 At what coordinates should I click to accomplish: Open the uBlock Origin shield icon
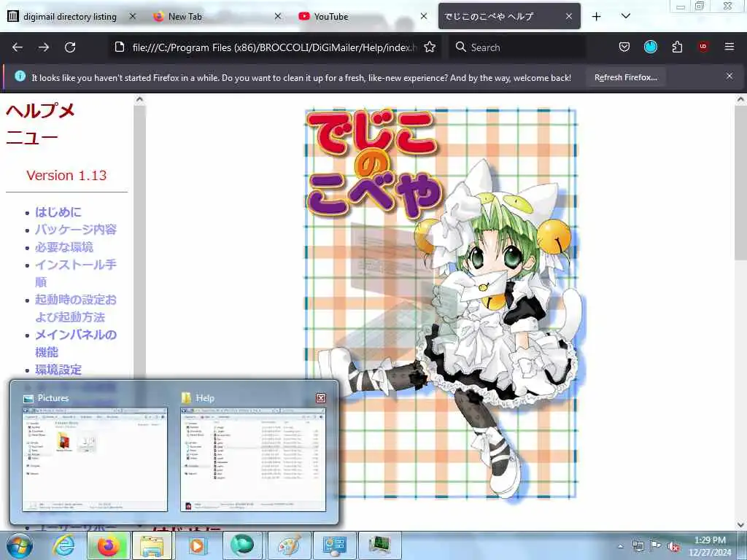point(703,47)
